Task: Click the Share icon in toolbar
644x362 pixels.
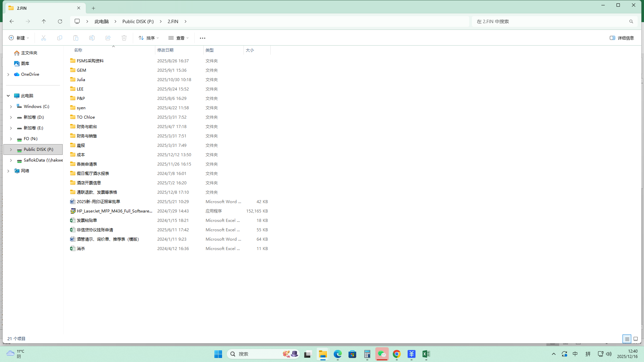Action: (x=108, y=38)
